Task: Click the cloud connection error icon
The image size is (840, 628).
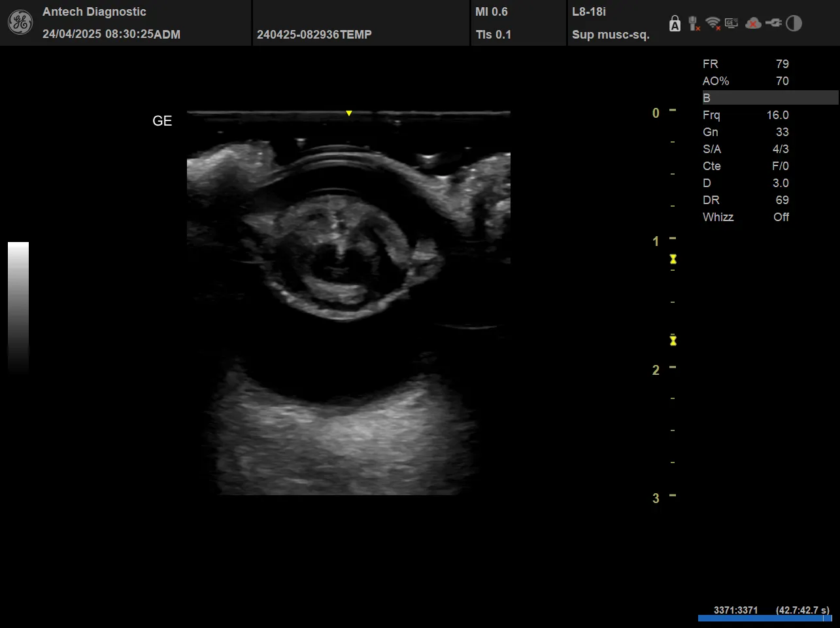Action: click(753, 24)
